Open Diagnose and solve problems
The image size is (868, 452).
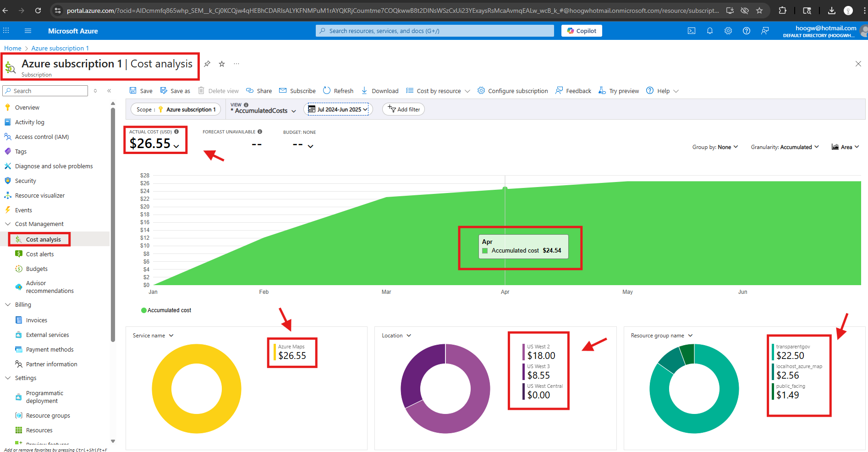55,166
